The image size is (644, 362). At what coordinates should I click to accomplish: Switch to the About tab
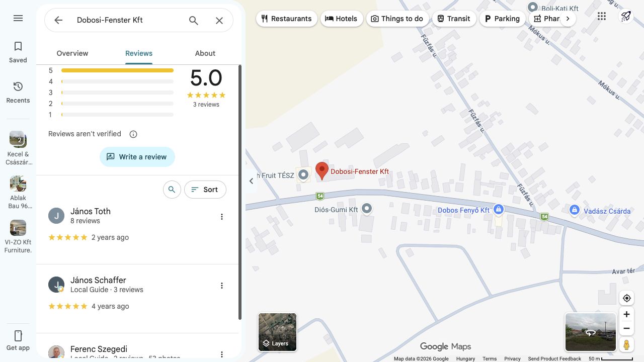205,53
